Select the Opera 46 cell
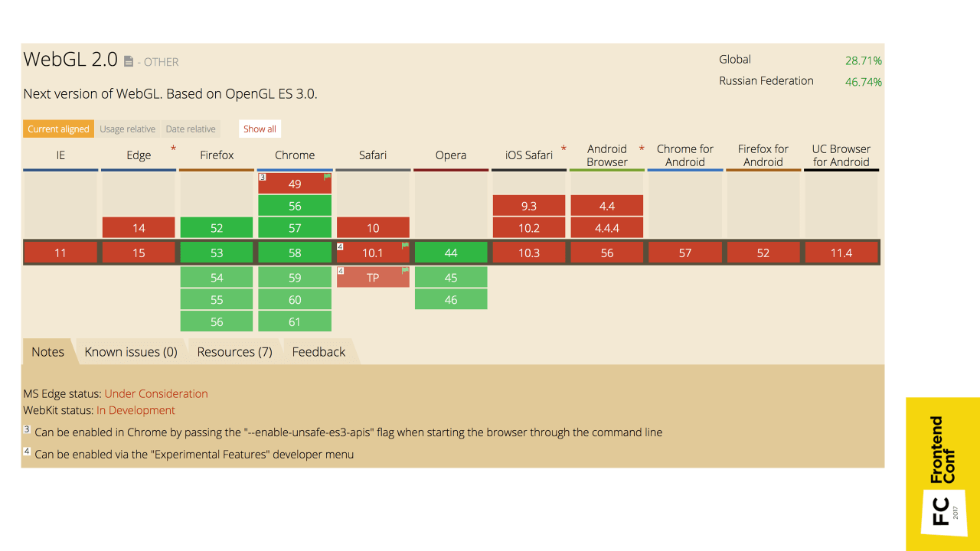980x551 pixels. point(451,299)
